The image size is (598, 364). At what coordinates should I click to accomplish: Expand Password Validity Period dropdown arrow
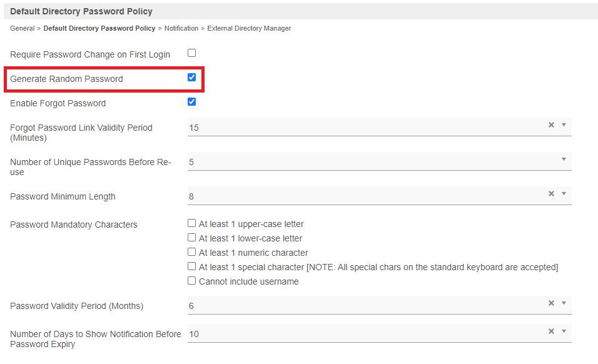(564, 303)
